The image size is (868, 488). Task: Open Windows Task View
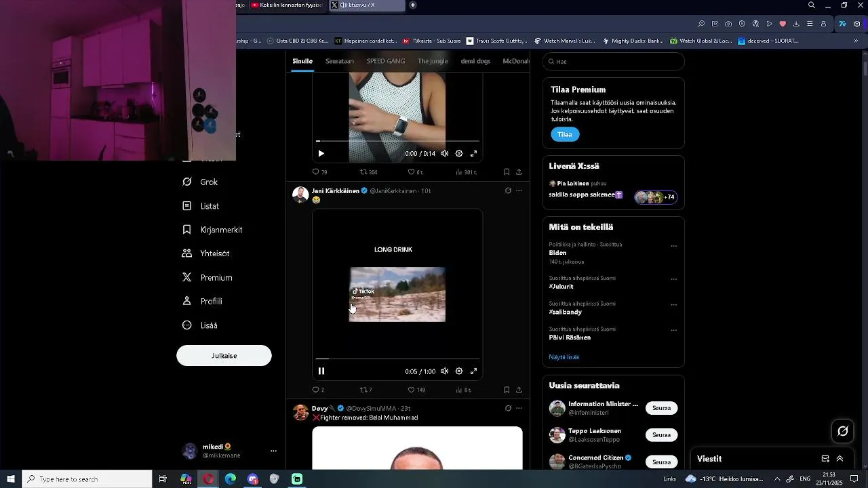tap(163, 479)
